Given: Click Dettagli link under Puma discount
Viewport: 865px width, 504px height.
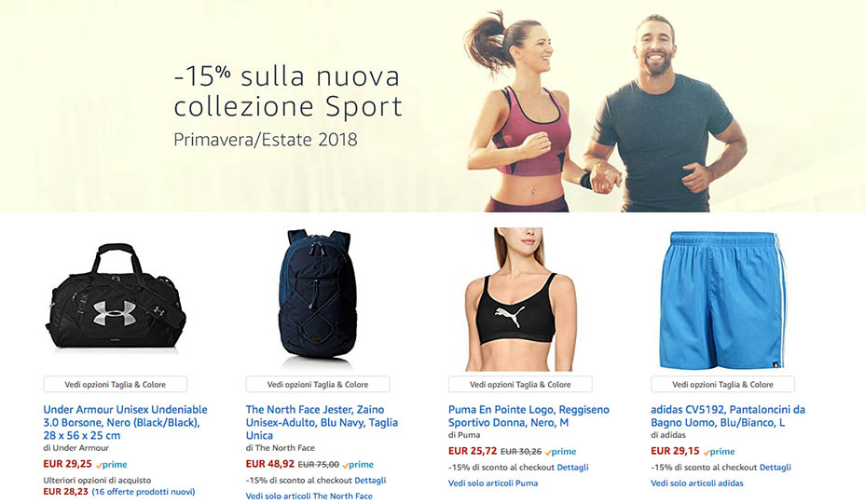Looking at the screenshot, I should tap(572, 467).
